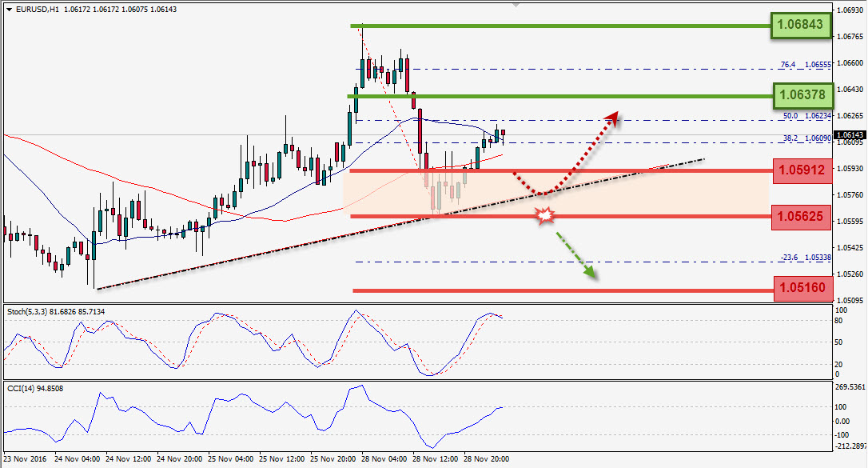This screenshot has width=868, height=468.
Task: Click price axis value 1.05595
Action: coord(850,221)
